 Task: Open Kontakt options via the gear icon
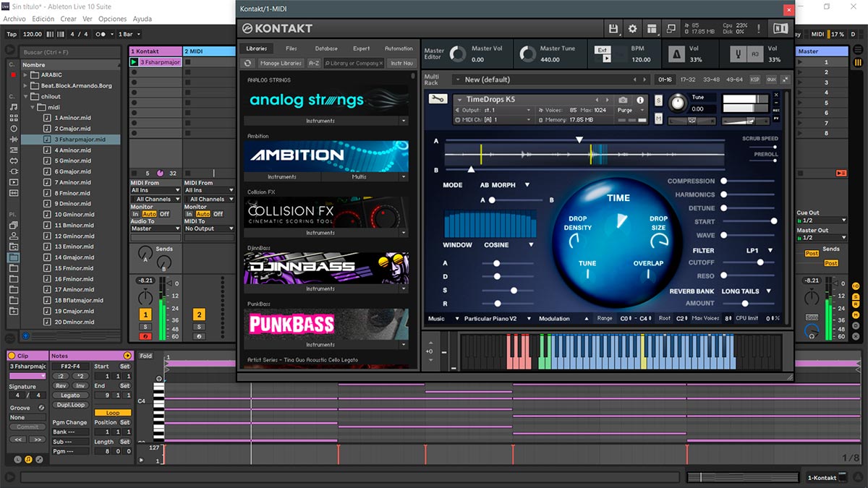[x=633, y=28]
